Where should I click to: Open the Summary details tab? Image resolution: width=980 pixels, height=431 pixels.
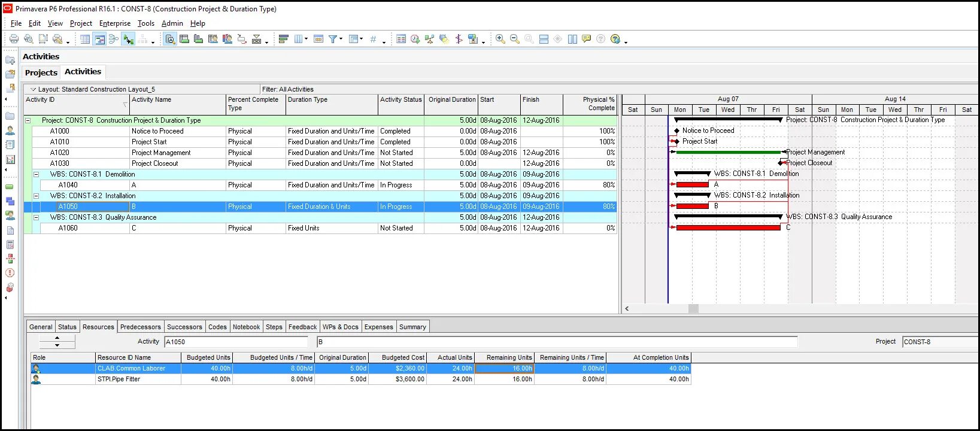412,327
